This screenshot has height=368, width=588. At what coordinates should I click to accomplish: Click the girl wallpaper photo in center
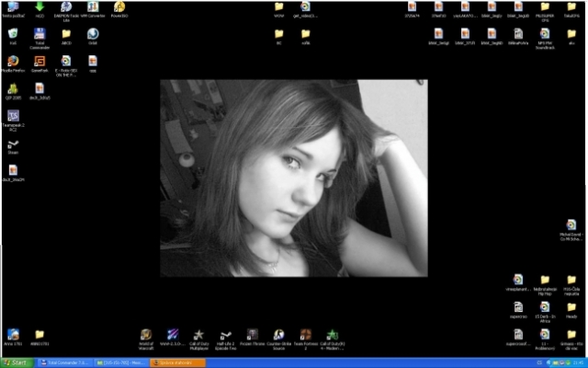click(294, 178)
